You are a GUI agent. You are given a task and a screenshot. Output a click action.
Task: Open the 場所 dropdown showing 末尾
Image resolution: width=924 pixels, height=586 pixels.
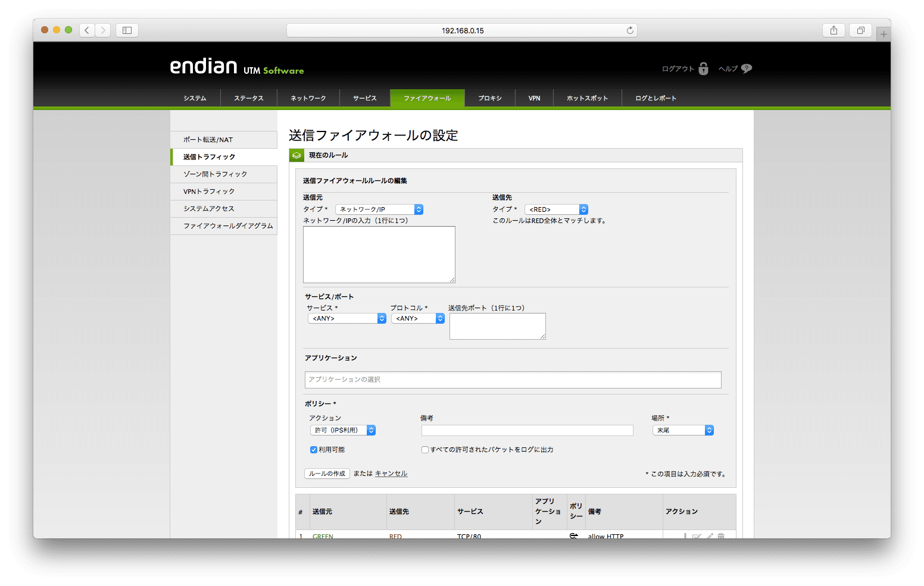[683, 430]
